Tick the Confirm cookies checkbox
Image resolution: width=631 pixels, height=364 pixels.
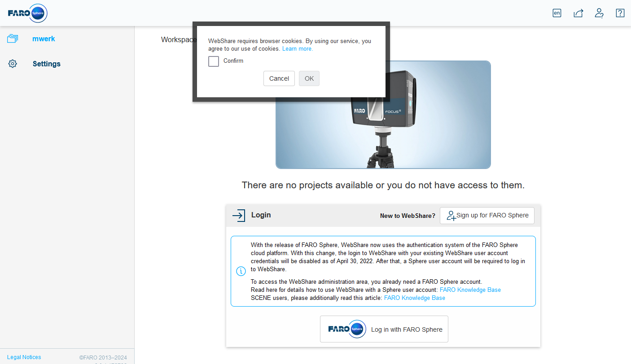click(214, 61)
